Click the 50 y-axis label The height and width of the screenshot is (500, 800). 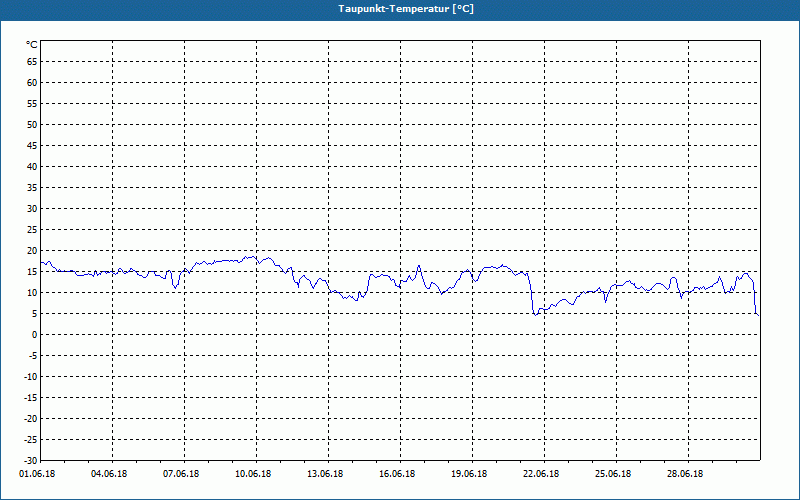coord(32,124)
